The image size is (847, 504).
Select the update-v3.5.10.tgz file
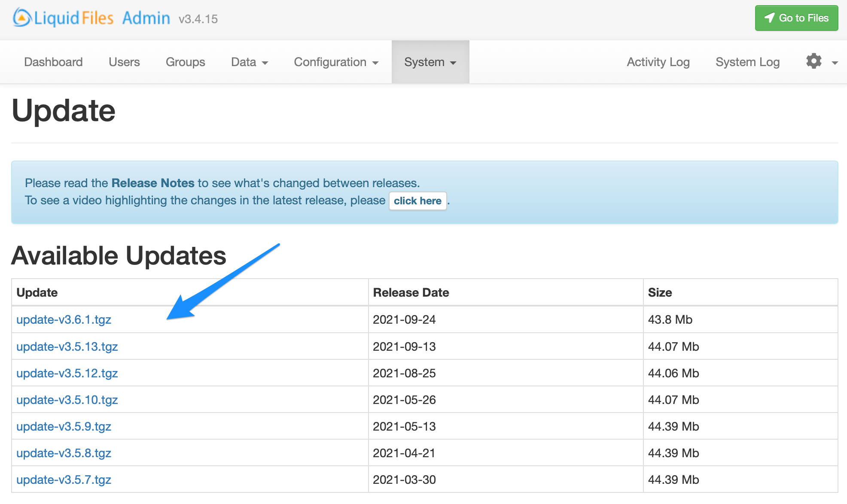click(x=67, y=400)
